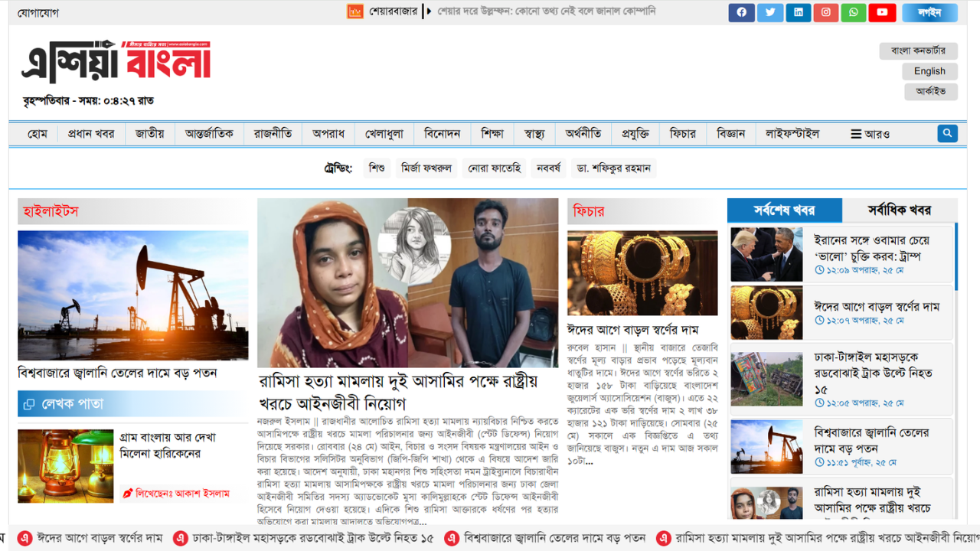The image size is (980, 551).
Task: Open the LinkedIn social icon
Action: [799, 12]
